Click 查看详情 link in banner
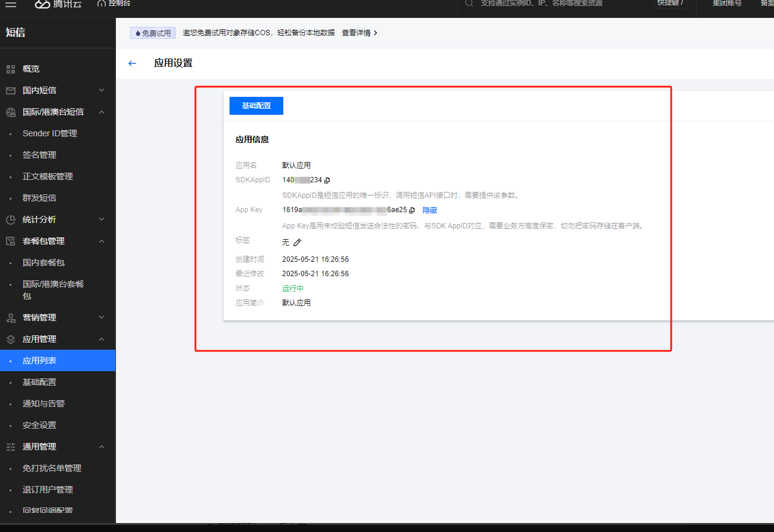The height and width of the screenshot is (532, 774). [x=359, y=33]
